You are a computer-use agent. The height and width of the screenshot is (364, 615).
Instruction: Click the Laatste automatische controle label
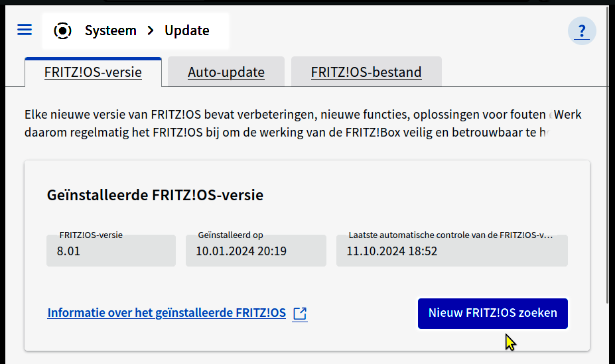[x=450, y=235]
